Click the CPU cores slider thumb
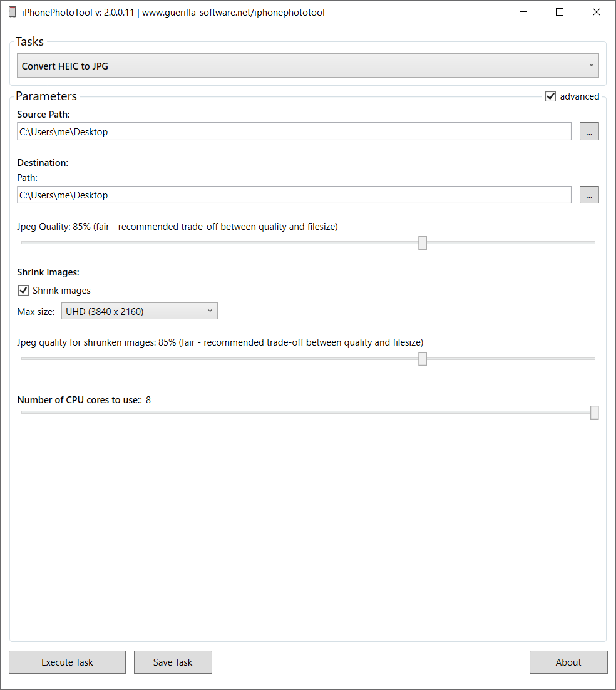616x690 pixels. 595,413
